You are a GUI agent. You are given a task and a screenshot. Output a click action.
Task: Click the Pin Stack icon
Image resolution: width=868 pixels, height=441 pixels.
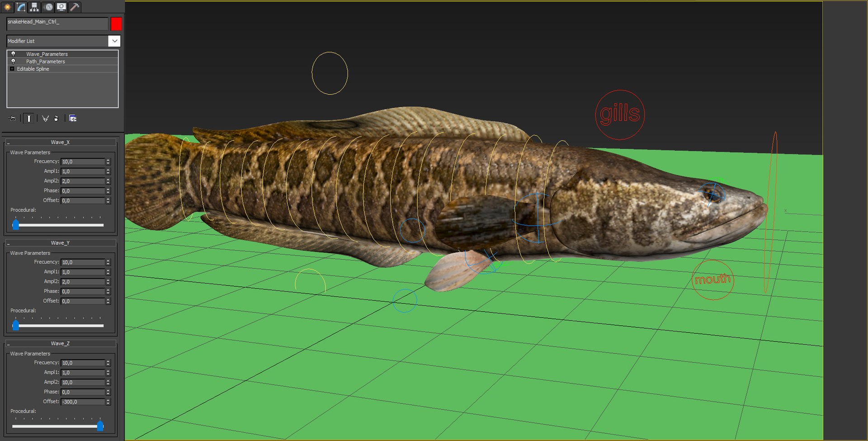pos(12,118)
